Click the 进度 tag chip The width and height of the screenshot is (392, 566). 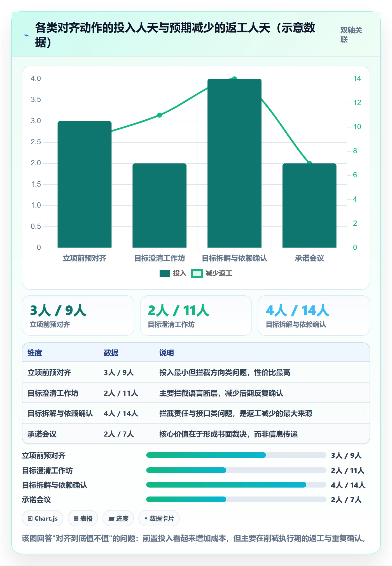point(118,518)
